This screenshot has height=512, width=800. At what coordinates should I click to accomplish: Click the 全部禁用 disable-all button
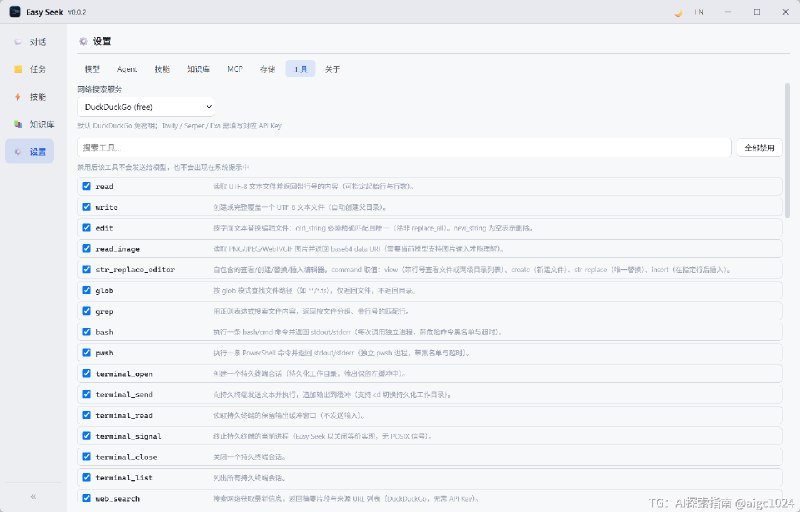(x=759, y=147)
